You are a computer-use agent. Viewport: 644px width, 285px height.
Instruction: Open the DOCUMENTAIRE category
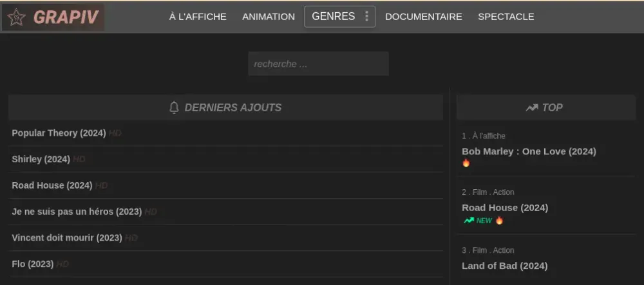(424, 17)
